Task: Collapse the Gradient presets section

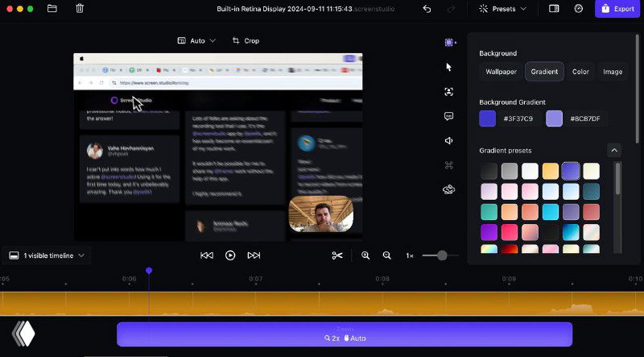Action: pyautogui.click(x=614, y=150)
